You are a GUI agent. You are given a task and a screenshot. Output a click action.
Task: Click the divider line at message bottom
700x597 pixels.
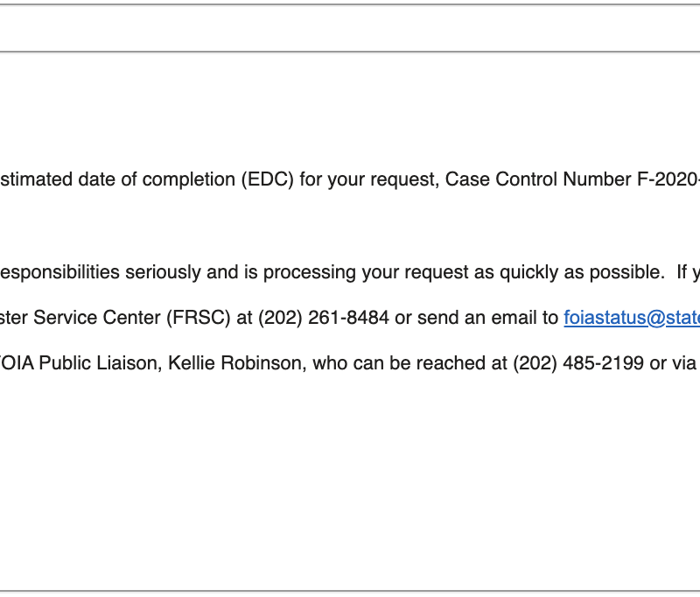point(350,591)
